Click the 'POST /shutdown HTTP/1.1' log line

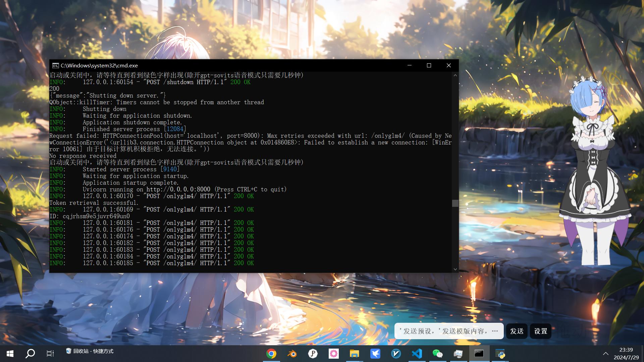coord(150,82)
